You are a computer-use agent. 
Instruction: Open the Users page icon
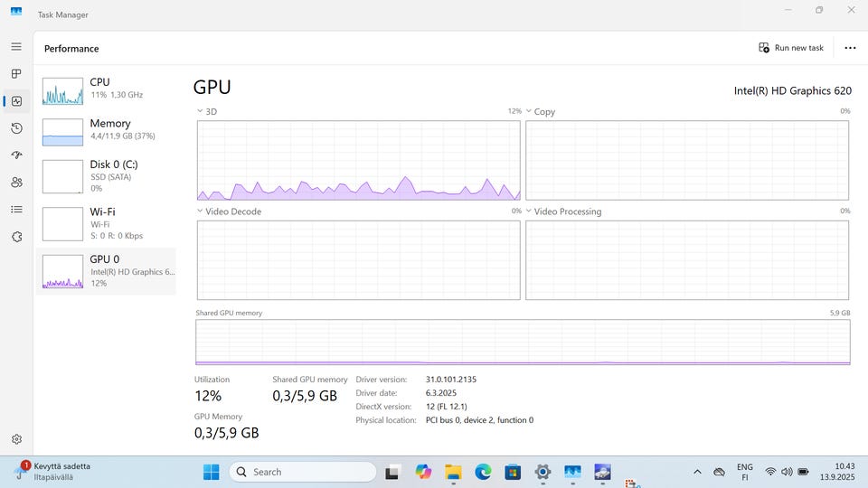pos(16,182)
